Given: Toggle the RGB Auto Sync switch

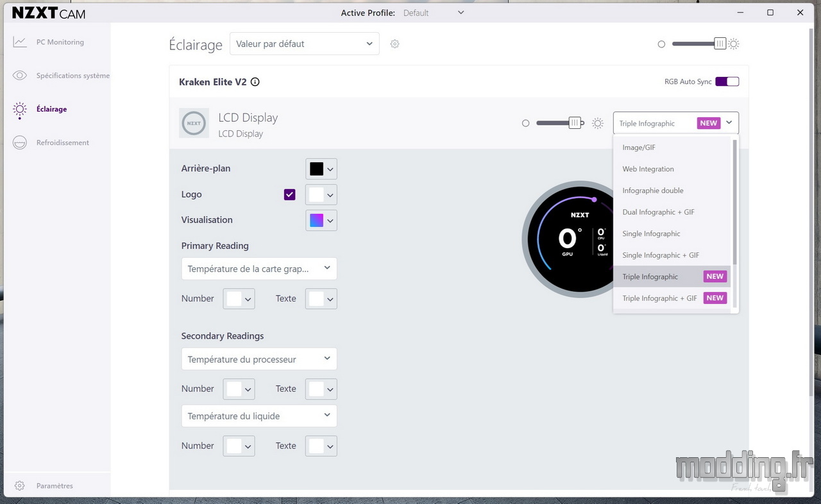Looking at the screenshot, I should (727, 81).
